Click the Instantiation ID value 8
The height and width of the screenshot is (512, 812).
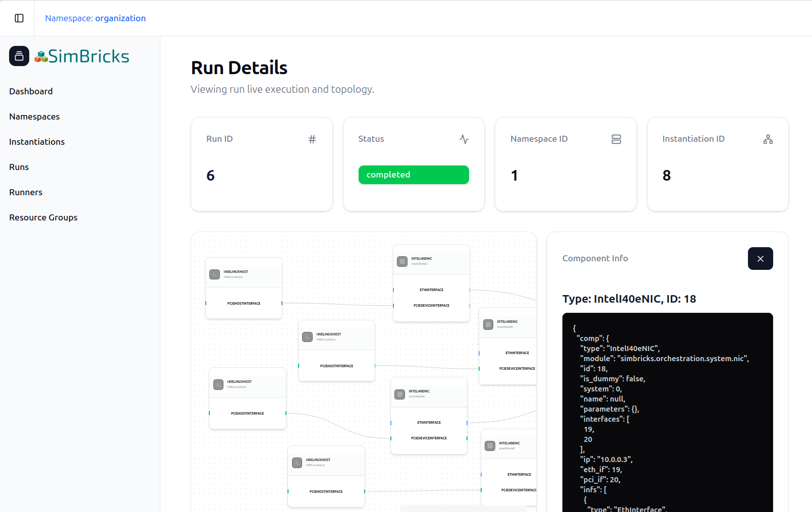[x=667, y=176]
